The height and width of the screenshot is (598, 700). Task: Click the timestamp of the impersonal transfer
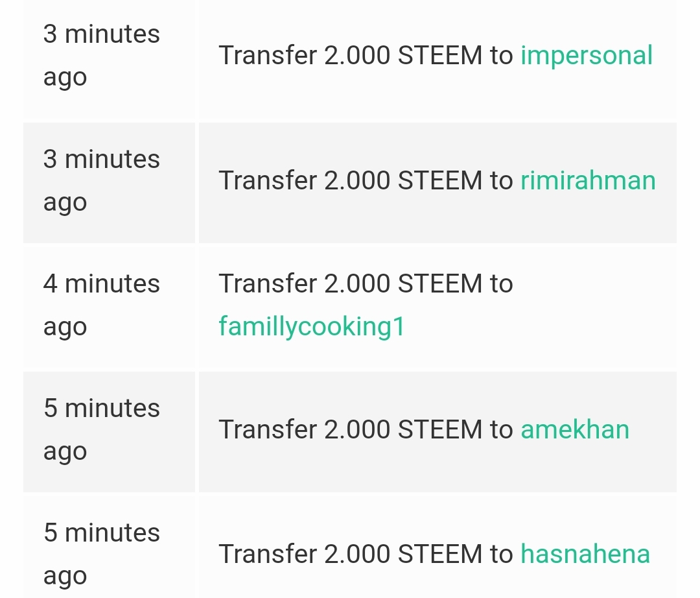pyautogui.click(x=101, y=56)
